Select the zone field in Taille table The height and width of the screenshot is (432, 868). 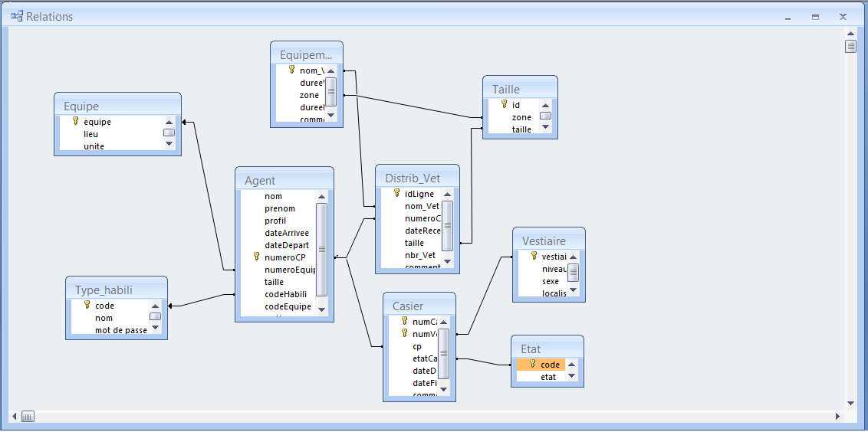521,117
